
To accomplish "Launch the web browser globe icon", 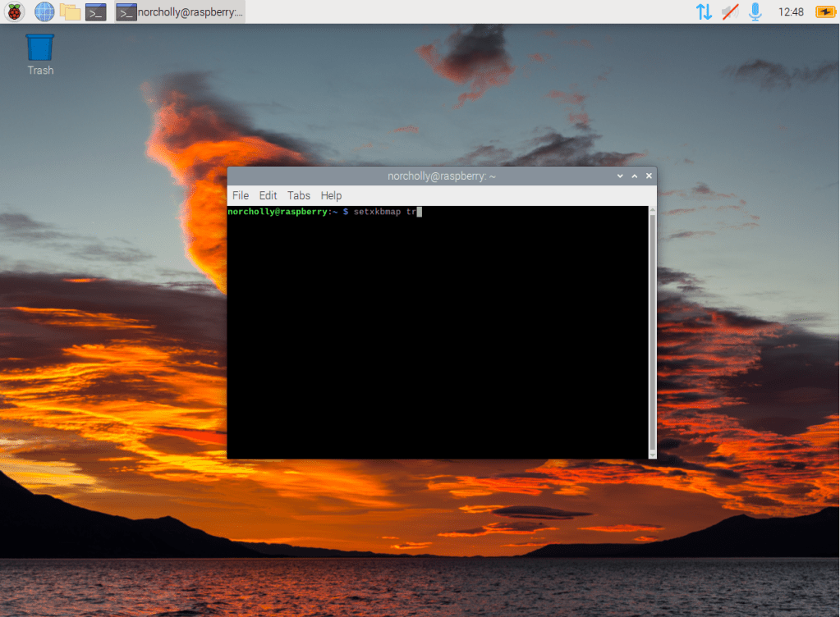I will [44, 11].
